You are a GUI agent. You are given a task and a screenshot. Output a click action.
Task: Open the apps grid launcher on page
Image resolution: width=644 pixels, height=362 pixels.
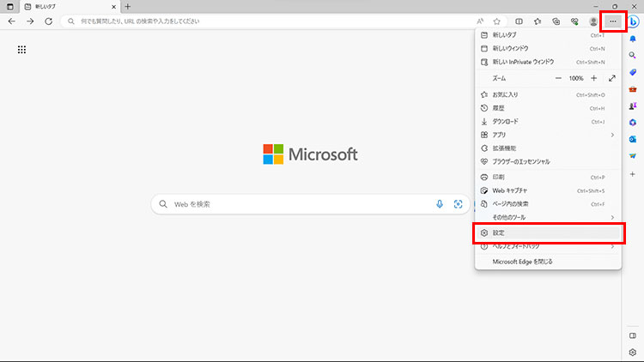(21, 50)
